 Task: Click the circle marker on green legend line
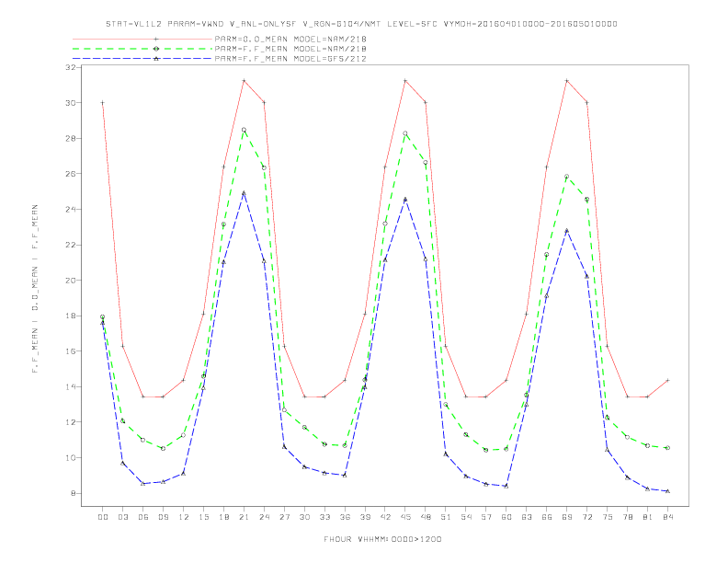156,49
